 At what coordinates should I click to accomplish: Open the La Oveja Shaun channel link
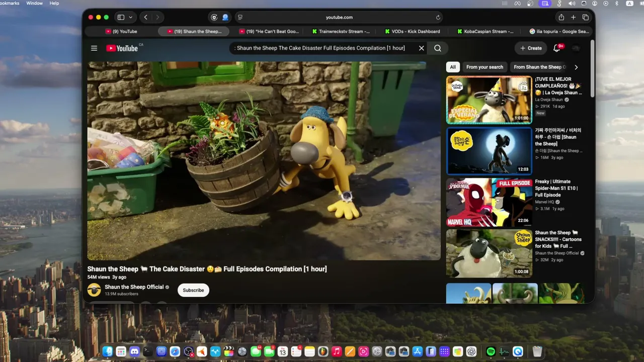coord(549,100)
